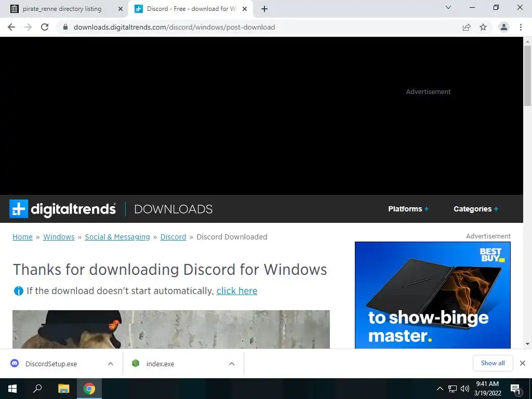Expand options for index.exe
Viewport: 532px width, 399px height.
[x=232, y=364]
